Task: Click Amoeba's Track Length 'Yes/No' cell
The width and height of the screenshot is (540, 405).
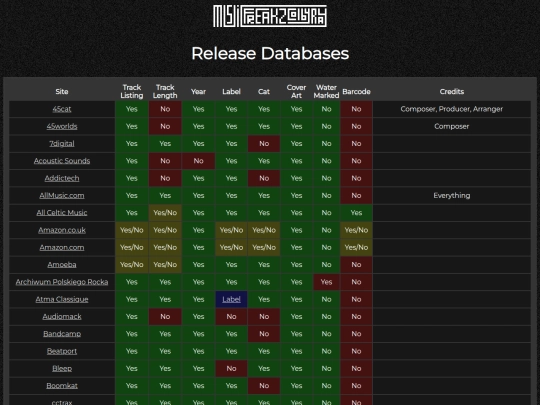Action: [165, 264]
